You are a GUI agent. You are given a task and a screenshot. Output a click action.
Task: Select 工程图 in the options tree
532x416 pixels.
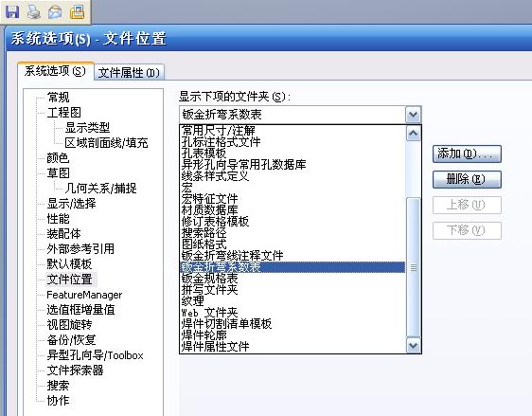pos(63,113)
